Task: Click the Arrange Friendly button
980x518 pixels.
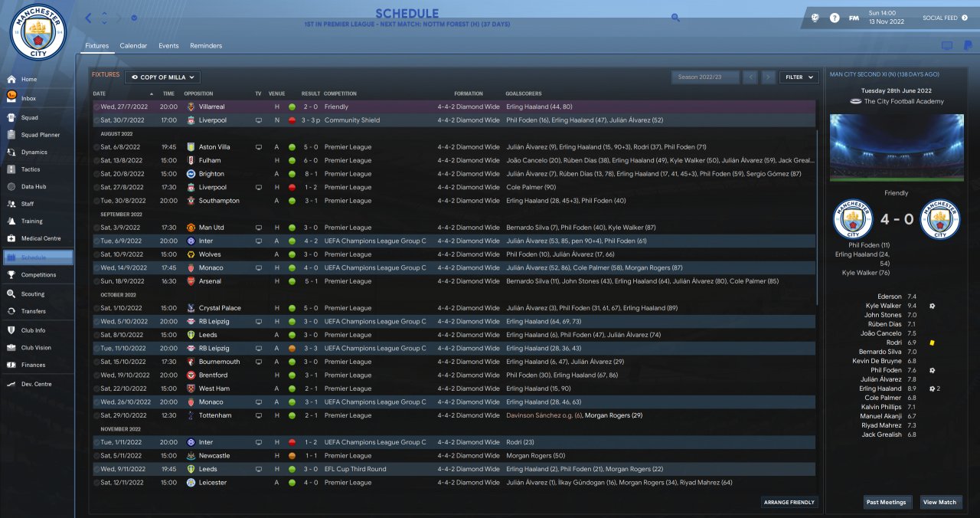Action: click(789, 503)
